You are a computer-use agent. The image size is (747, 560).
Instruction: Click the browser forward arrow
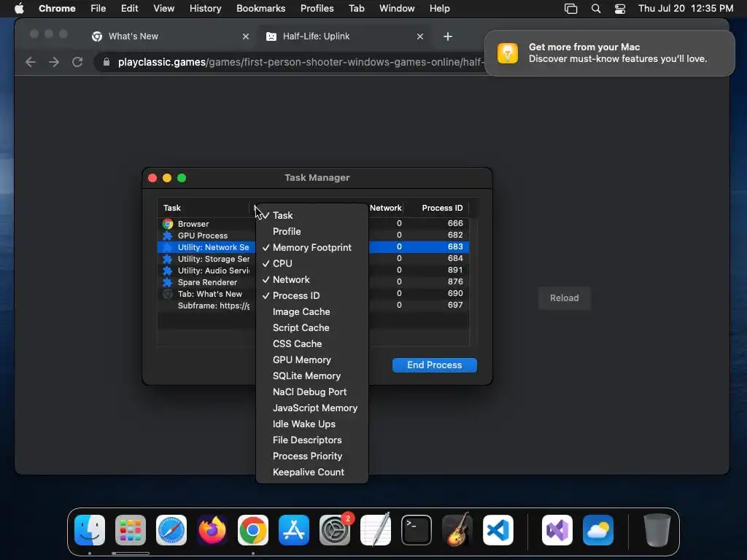(x=54, y=62)
